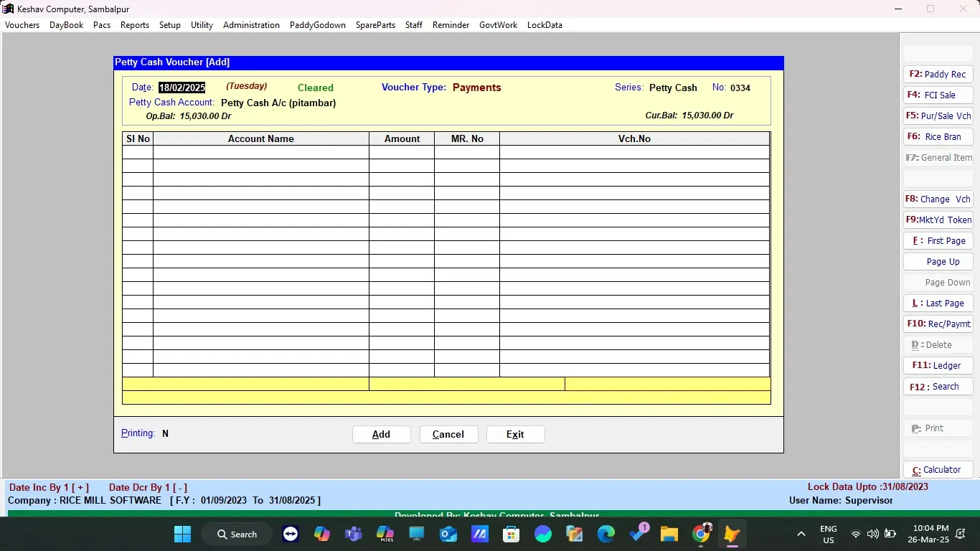Click the F4: FCI Sale button
Screen dimensions: 980x551
938,95
